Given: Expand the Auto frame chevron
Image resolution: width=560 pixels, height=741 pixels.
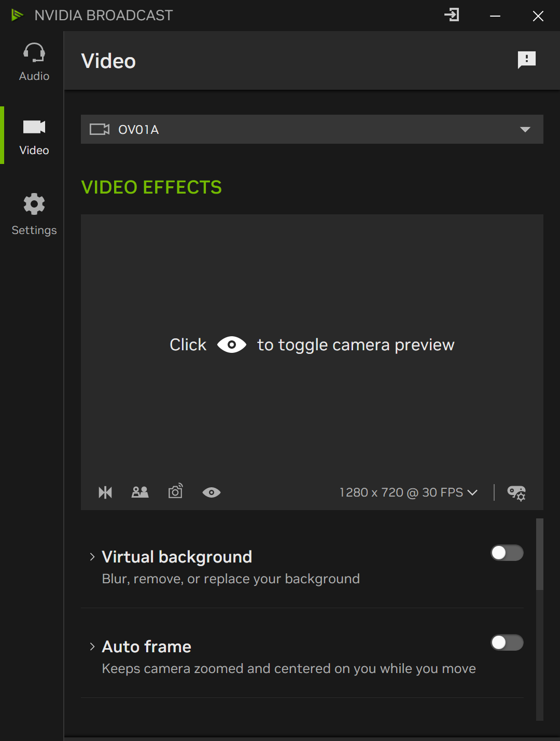Looking at the screenshot, I should (92, 647).
